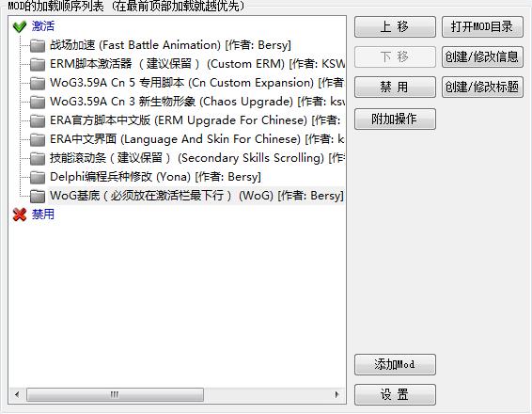Select the folder icon of ERM脚本激活器 mod
Screen dimensions: 532x414
[x=38, y=64]
